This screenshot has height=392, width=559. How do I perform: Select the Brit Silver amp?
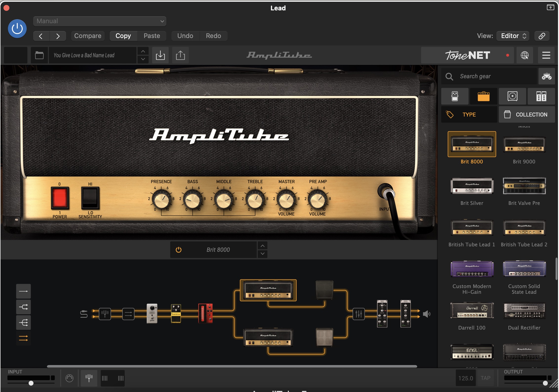pyautogui.click(x=472, y=186)
